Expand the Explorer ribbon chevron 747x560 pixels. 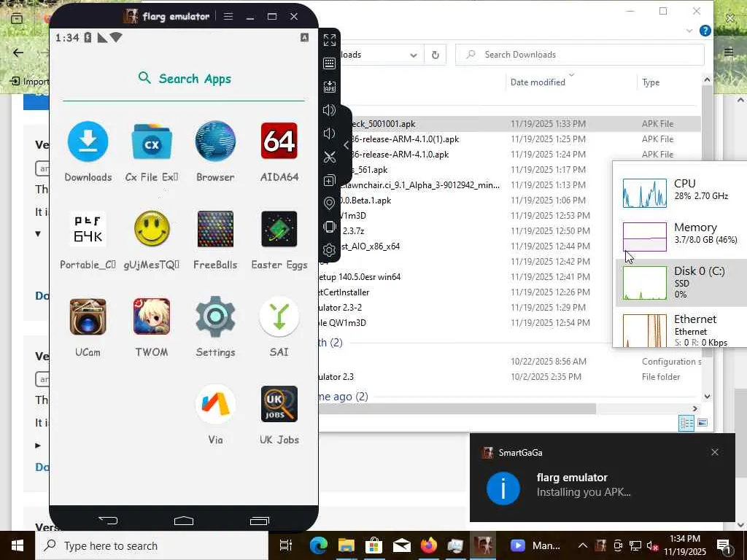pos(689,31)
